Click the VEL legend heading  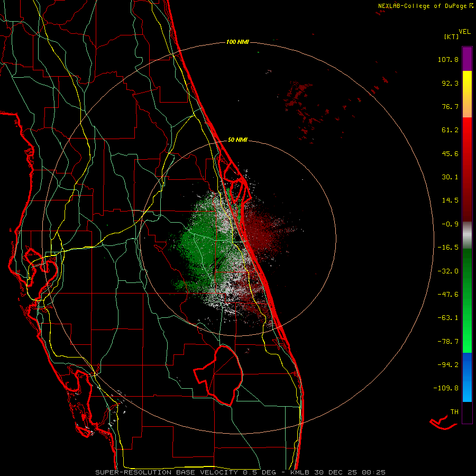tap(464, 32)
